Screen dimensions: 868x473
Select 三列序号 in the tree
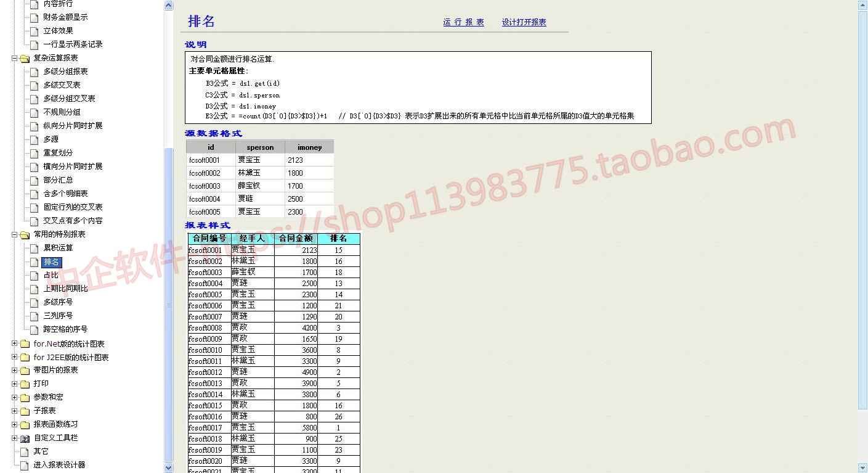click(x=58, y=316)
